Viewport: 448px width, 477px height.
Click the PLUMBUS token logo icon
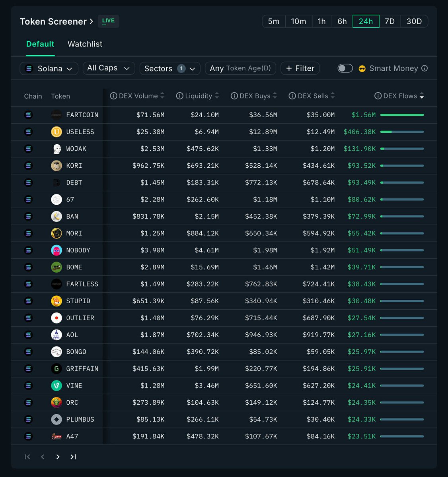pyautogui.click(x=56, y=419)
